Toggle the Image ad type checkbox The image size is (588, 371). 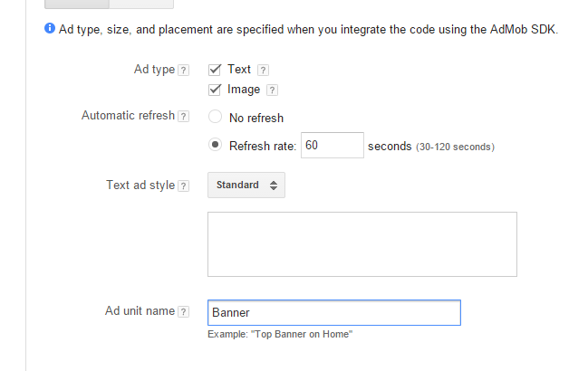tap(215, 90)
